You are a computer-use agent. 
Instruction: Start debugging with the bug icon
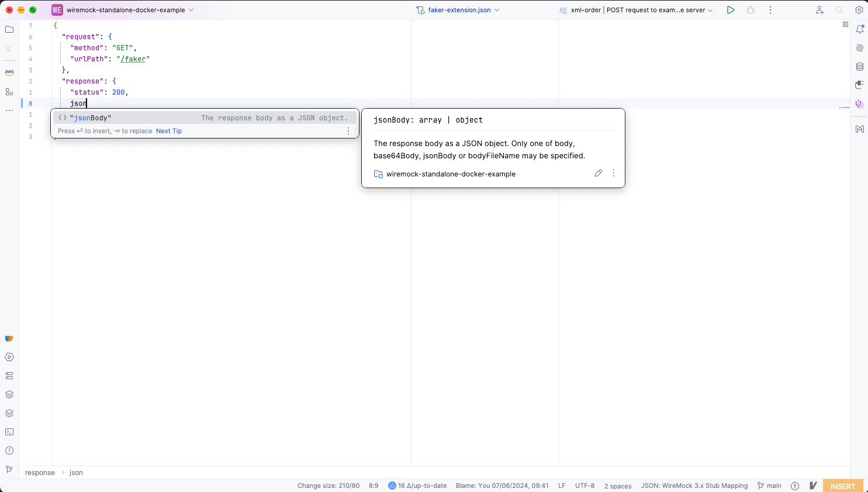point(751,10)
